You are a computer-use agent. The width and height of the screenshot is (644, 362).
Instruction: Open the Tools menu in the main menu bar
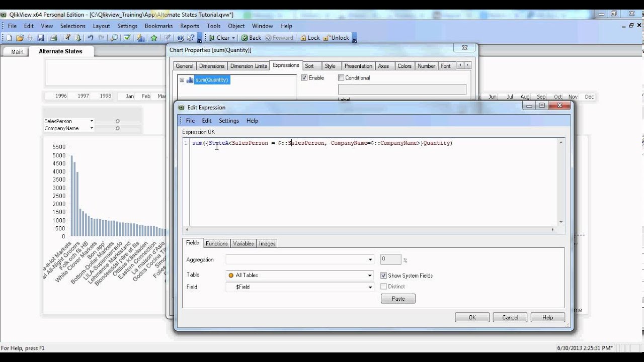click(213, 26)
